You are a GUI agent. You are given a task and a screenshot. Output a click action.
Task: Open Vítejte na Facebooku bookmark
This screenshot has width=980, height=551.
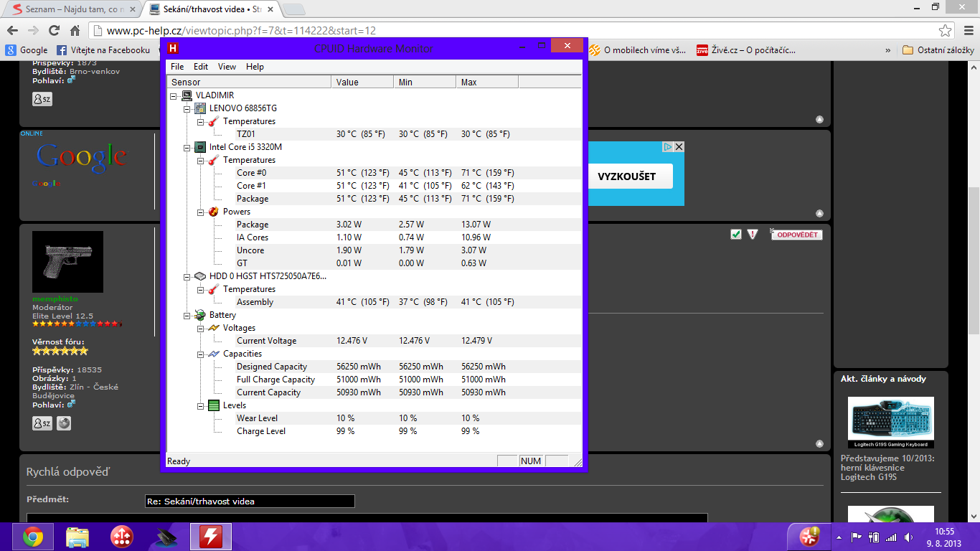coord(103,50)
